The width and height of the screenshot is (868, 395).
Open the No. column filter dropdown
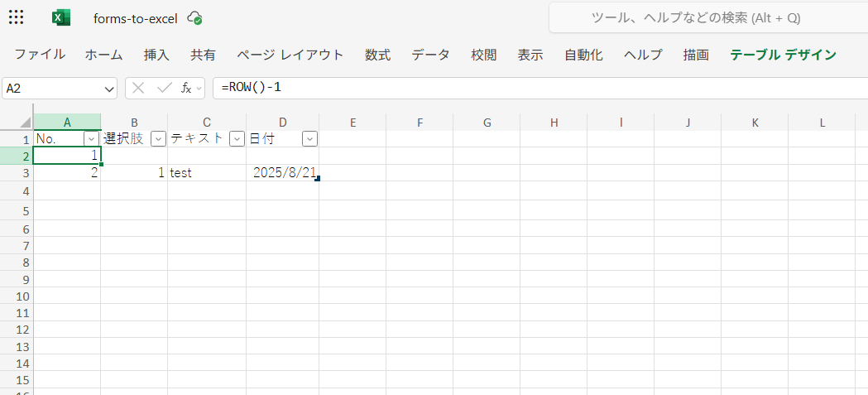pos(91,139)
